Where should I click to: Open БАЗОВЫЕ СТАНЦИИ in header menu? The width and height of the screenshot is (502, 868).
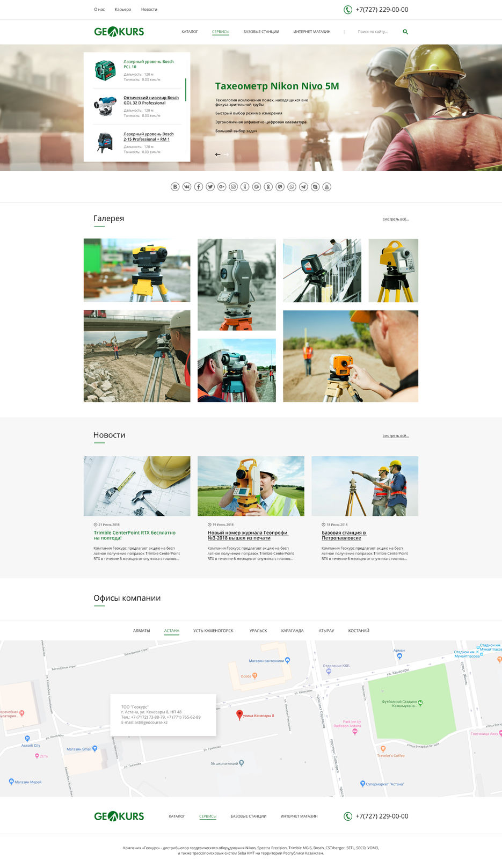tap(261, 32)
